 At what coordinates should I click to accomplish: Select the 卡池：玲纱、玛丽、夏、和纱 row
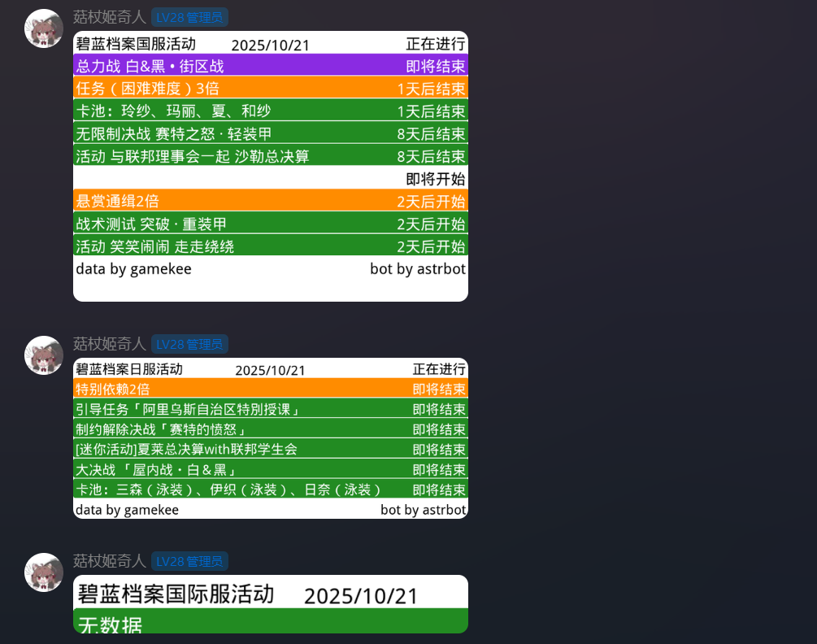coord(271,110)
